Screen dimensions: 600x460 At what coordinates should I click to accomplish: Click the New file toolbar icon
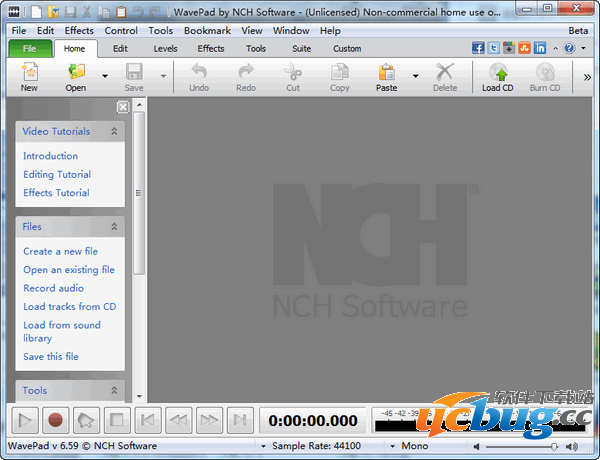click(29, 74)
